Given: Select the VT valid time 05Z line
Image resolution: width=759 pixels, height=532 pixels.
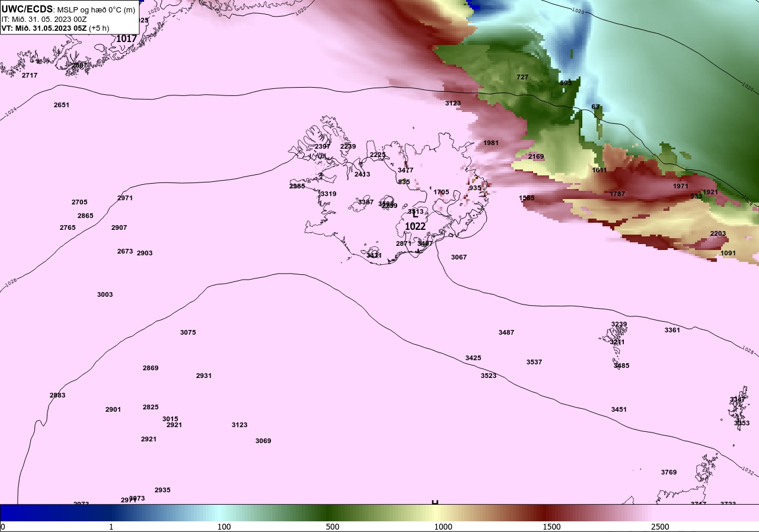Looking at the screenshot, I should 55,28.
